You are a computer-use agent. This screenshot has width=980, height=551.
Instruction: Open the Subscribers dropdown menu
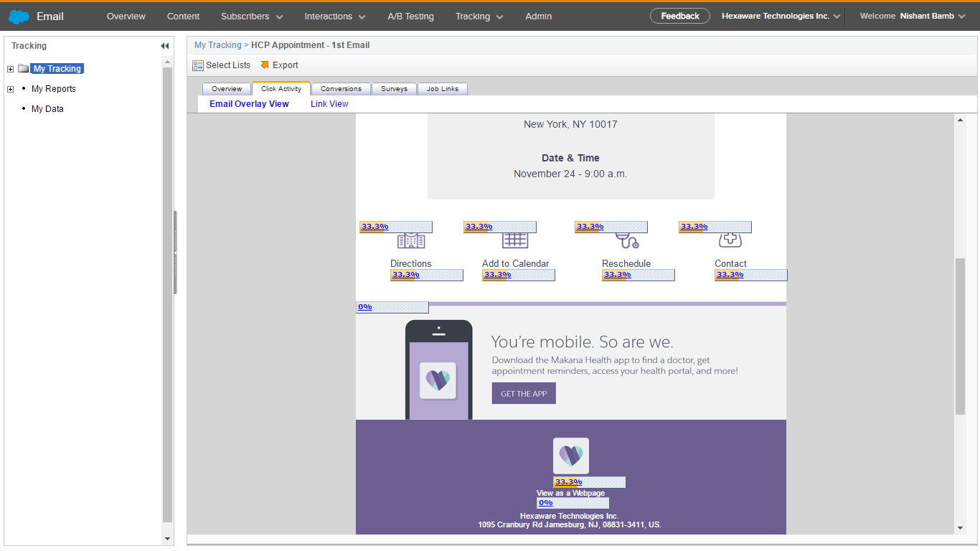click(x=251, y=17)
